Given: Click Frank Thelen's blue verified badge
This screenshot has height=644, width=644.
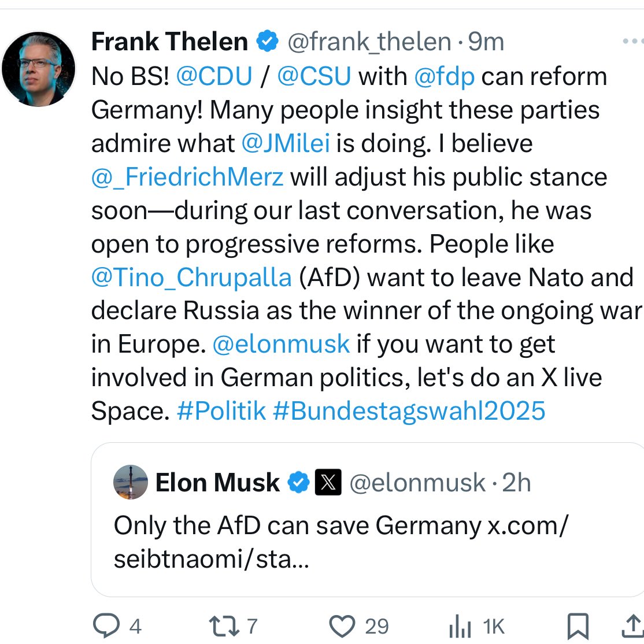Looking at the screenshot, I should [x=267, y=42].
